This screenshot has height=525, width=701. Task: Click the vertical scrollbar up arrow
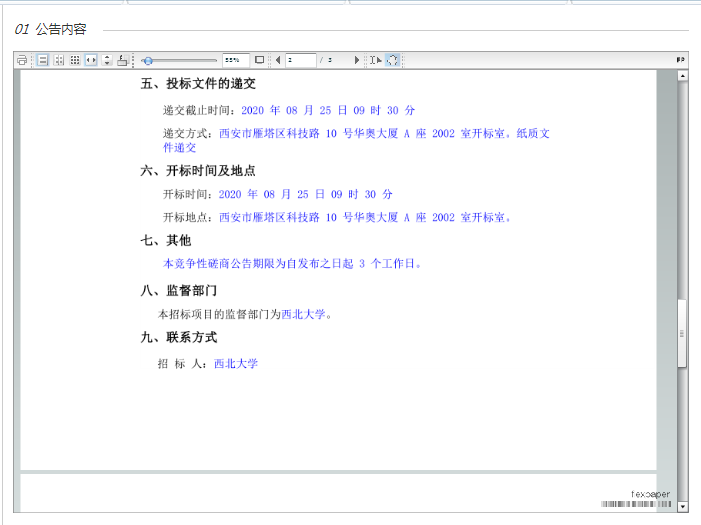[683, 76]
